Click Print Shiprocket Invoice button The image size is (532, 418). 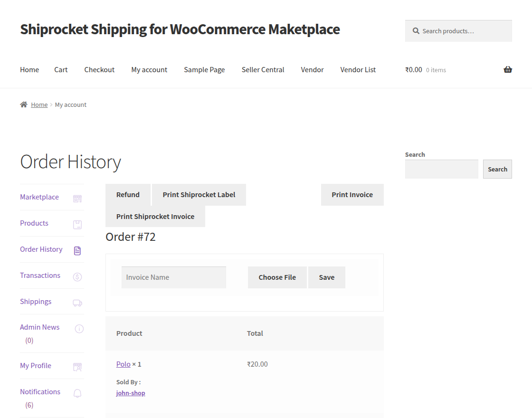click(155, 217)
